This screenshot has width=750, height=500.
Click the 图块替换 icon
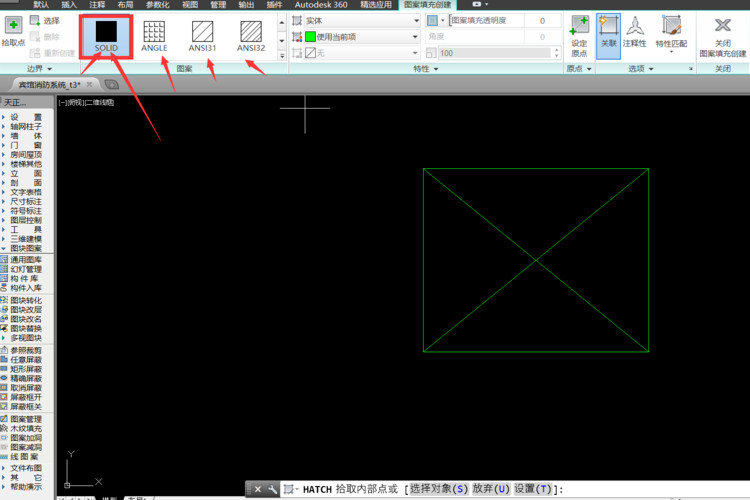point(4,328)
